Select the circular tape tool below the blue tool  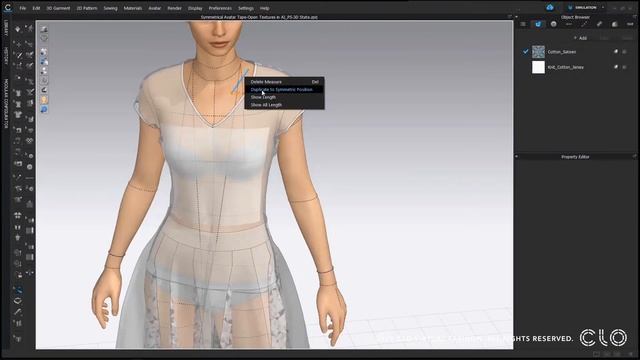[x=18, y=301]
